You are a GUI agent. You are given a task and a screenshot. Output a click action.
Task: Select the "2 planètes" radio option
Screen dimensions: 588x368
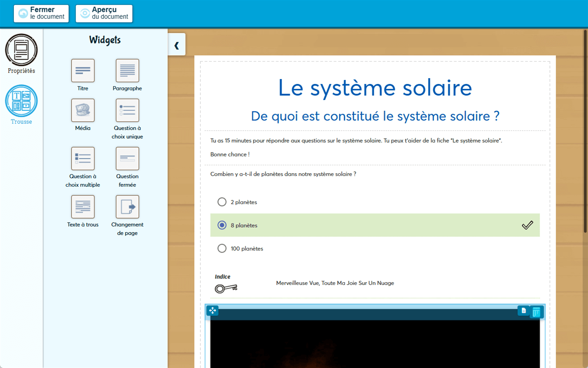point(222,202)
